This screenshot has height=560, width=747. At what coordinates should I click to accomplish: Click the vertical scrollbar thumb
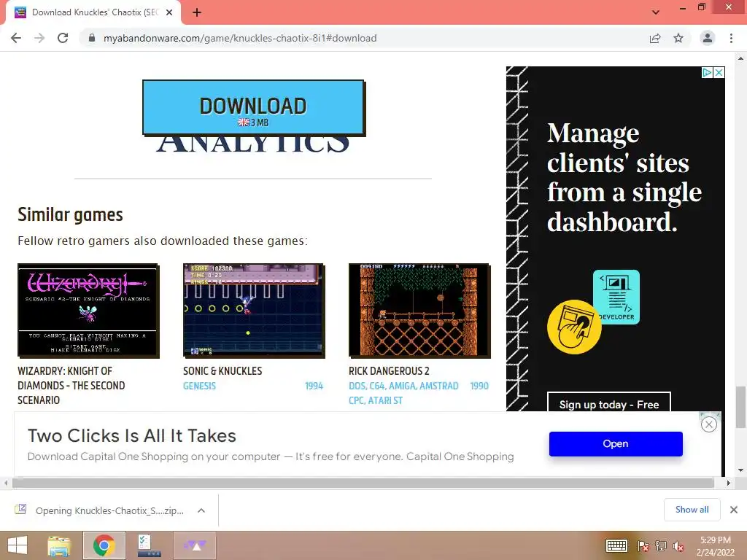coord(740,407)
